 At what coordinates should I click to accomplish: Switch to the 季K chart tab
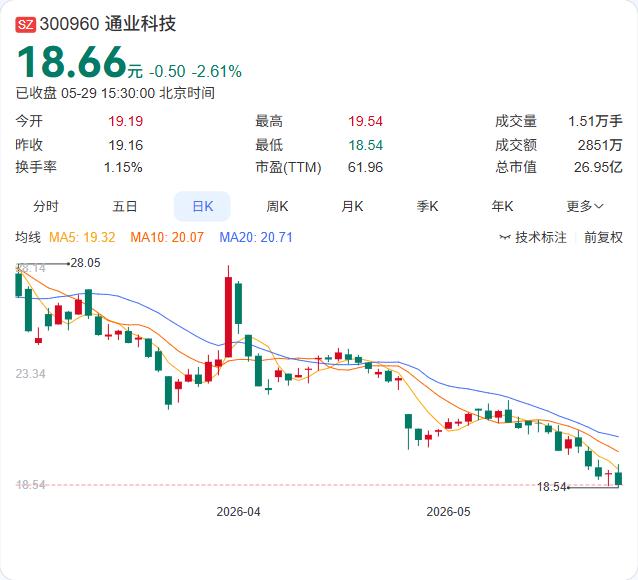tap(427, 206)
